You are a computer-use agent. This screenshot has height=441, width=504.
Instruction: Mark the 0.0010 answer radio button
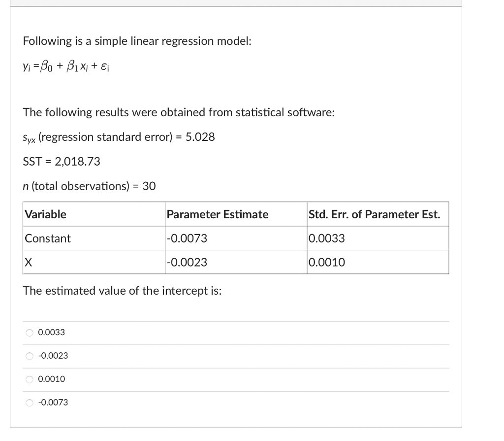click(29, 379)
